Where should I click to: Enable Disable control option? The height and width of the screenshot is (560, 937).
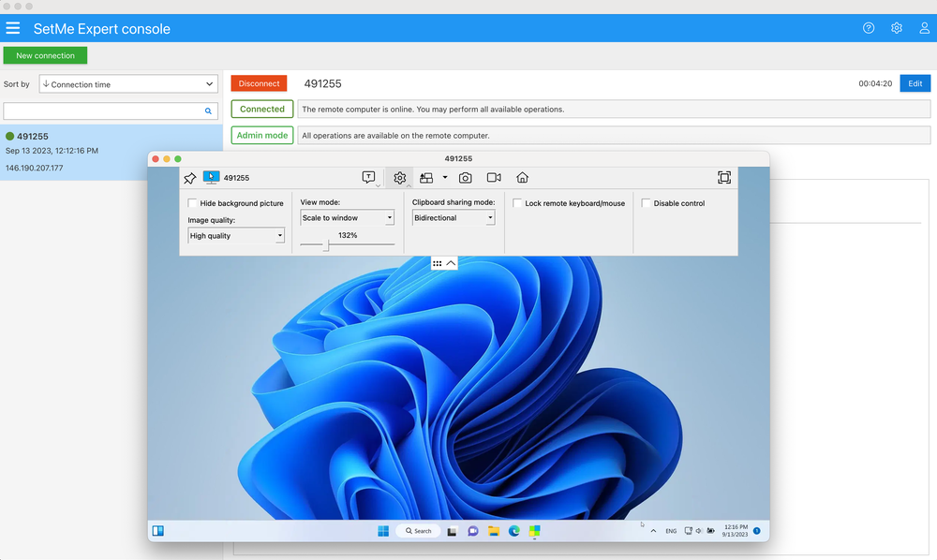645,202
